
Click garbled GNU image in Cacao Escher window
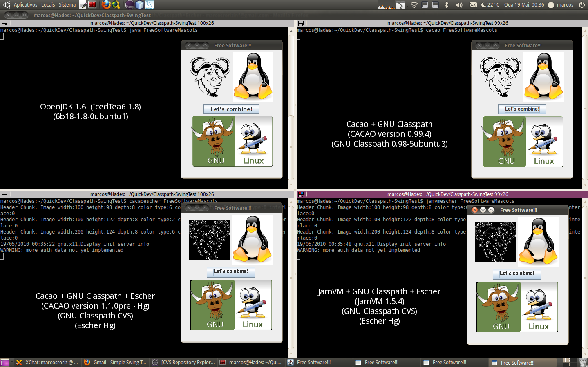click(209, 240)
